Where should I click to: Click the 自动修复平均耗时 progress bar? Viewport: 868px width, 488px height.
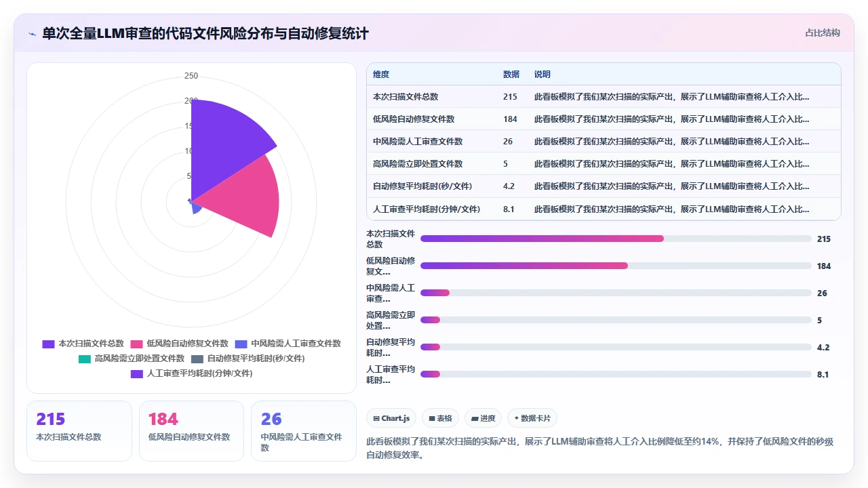click(616, 347)
